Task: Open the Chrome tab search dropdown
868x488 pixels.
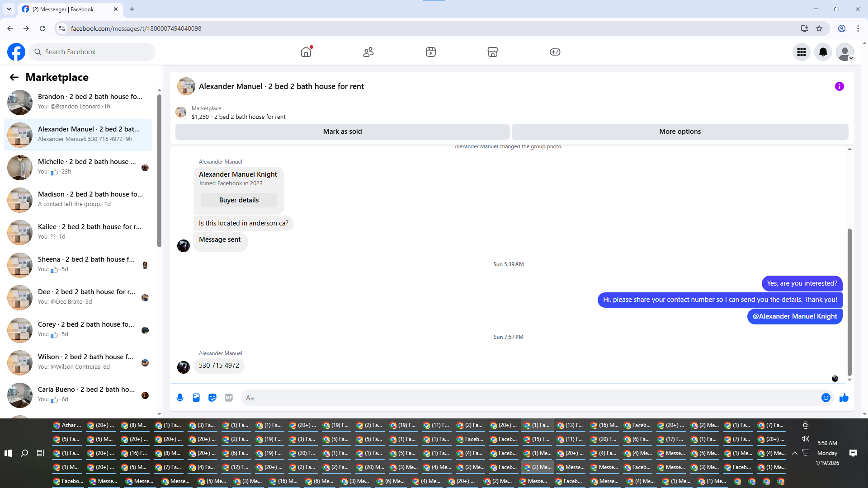Action: [9, 9]
